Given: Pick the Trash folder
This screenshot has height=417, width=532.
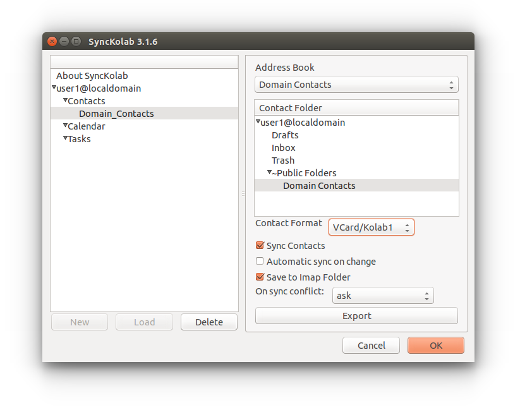Looking at the screenshot, I should [x=283, y=160].
